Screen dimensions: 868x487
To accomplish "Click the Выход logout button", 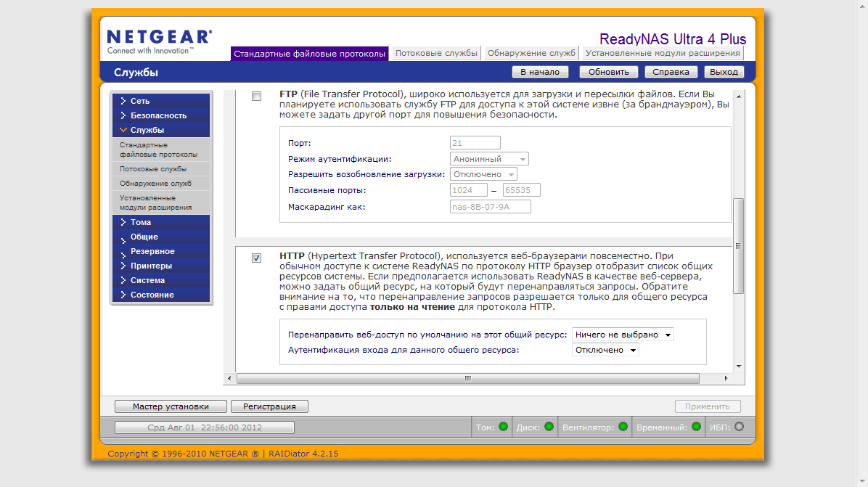I will [x=724, y=72].
